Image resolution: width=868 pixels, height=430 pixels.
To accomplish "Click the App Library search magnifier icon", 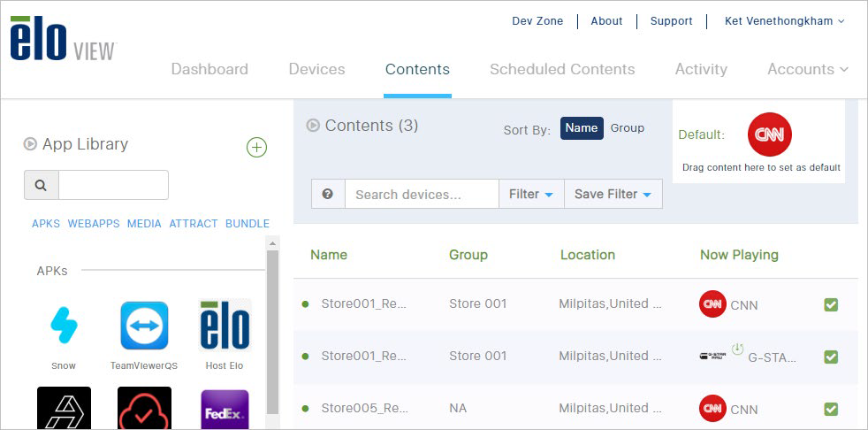I will pyautogui.click(x=41, y=185).
